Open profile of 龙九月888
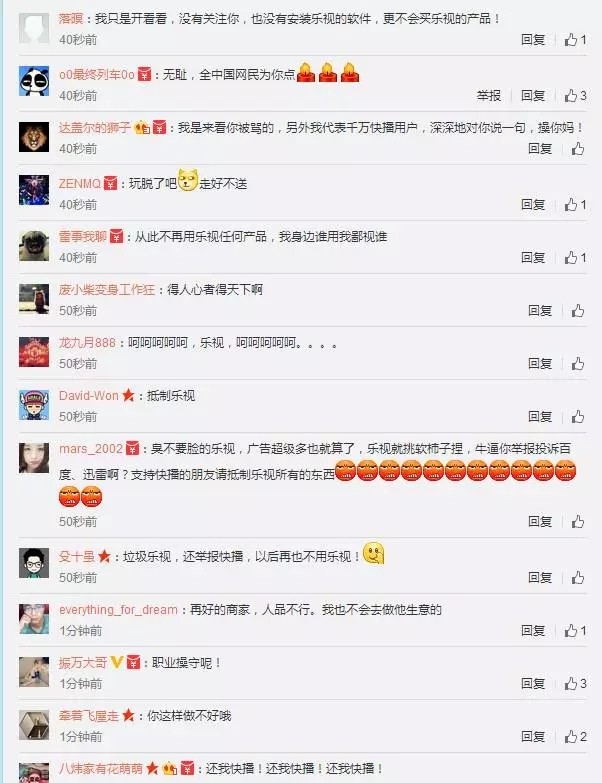Screen dimensions: 602x783 tap(87, 343)
